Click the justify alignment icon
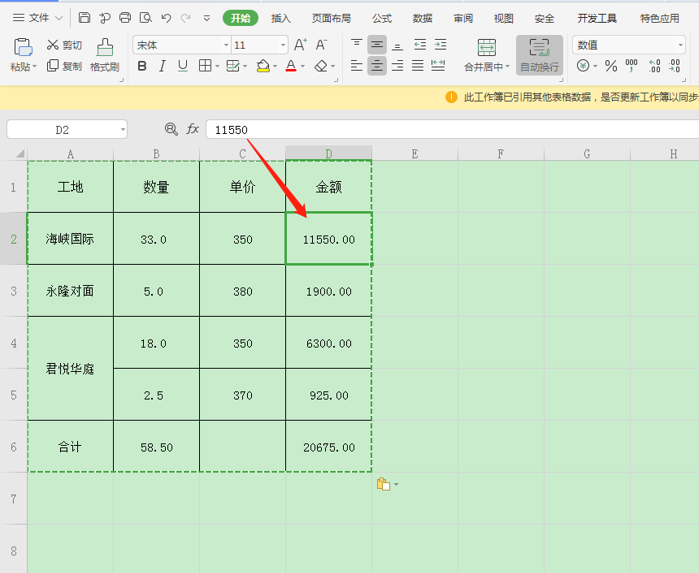 point(418,66)
